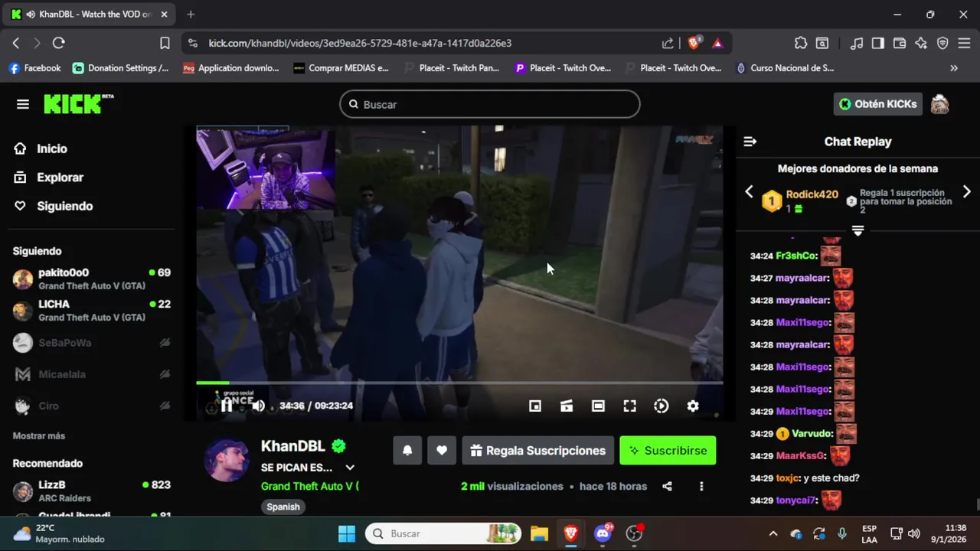Open SeBaPoWa offline channel
The width and height of the screenshot is (980, 551).
point(92,343)
